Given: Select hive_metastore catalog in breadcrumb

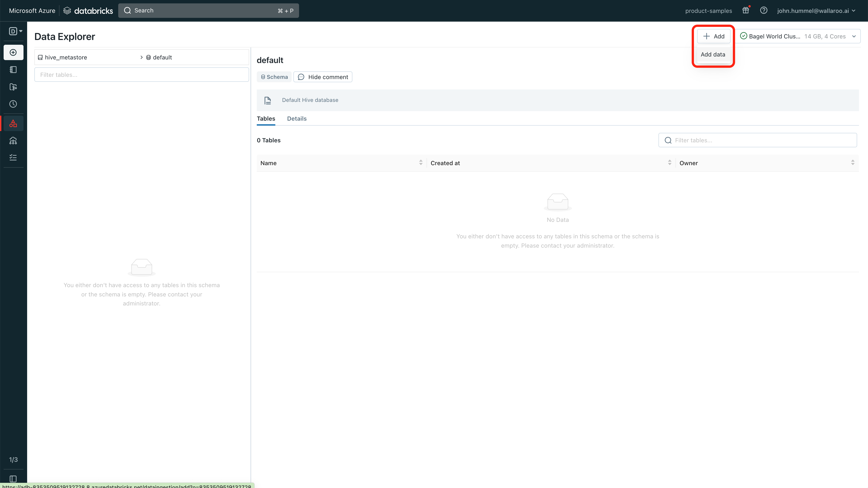Looking at the screenshot, I should 66,58.
